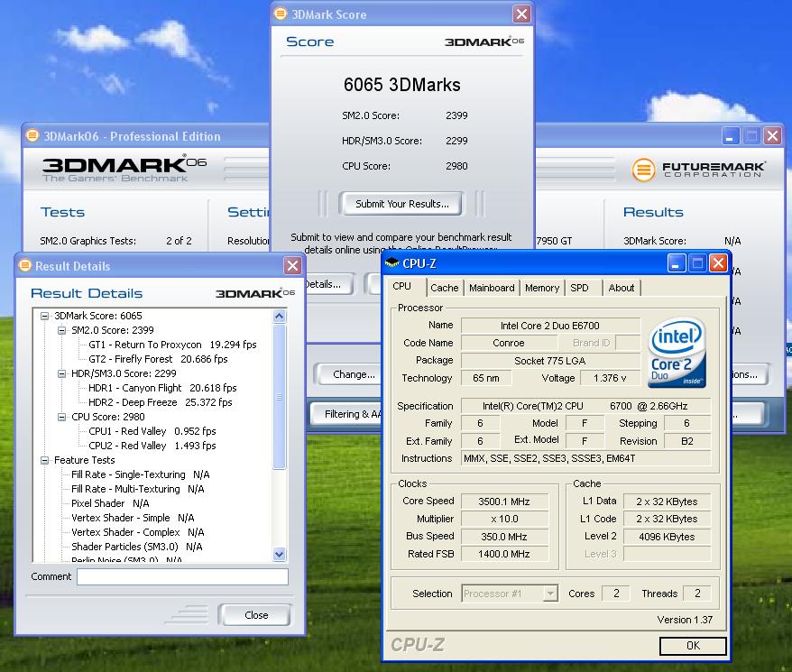Click the Result Details scroll down arrow
The width and height of the screenshot is (792, 672).
tap(280, 554)
